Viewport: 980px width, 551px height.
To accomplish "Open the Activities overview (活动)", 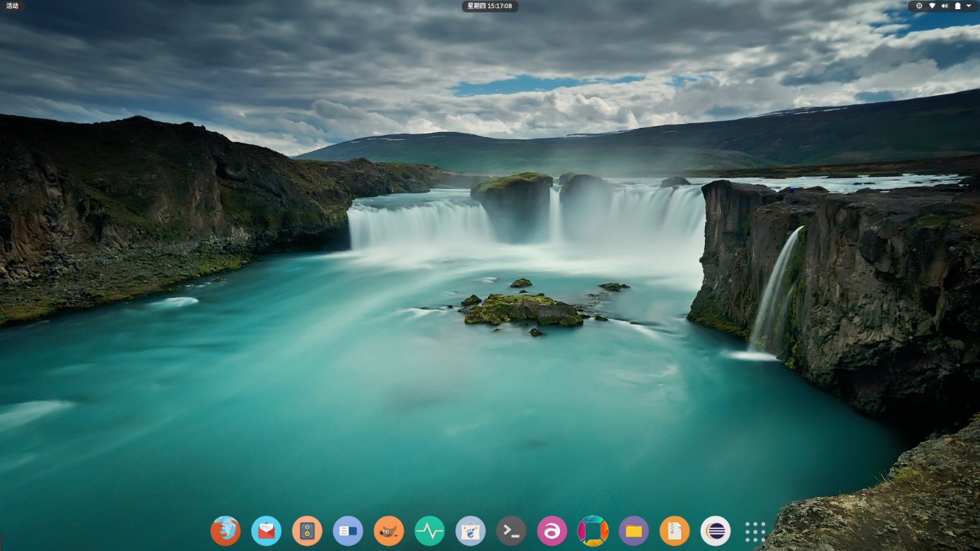I will (12, 6).
